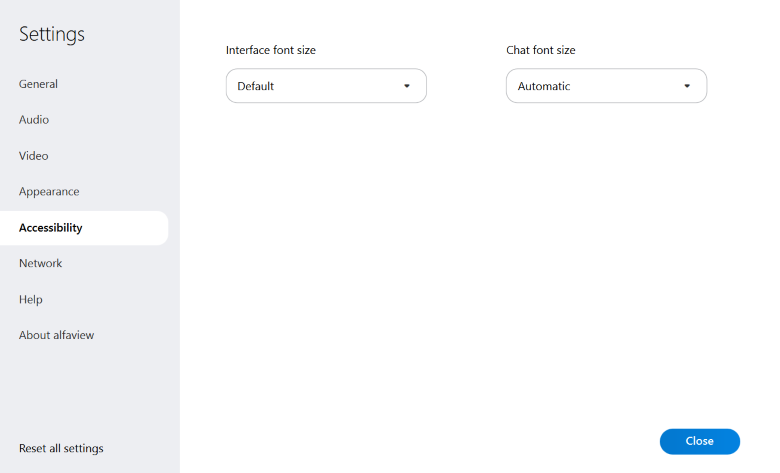Click the arrow icon in Chat font dropdown
This screenshot has height=473, width=780.
[x=687, y=86]
